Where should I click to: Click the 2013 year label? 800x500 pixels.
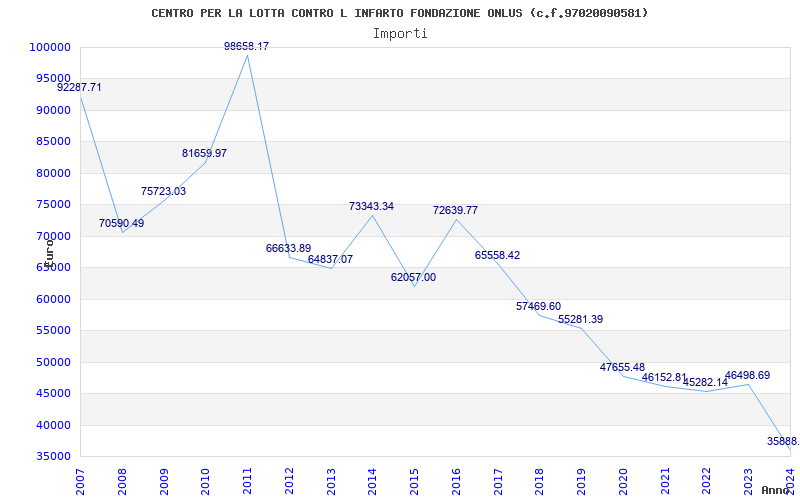[x=331, y=482]
